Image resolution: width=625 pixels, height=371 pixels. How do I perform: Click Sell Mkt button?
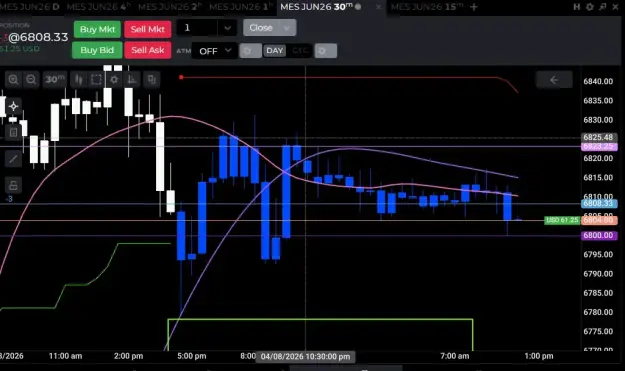click(147, 29)
